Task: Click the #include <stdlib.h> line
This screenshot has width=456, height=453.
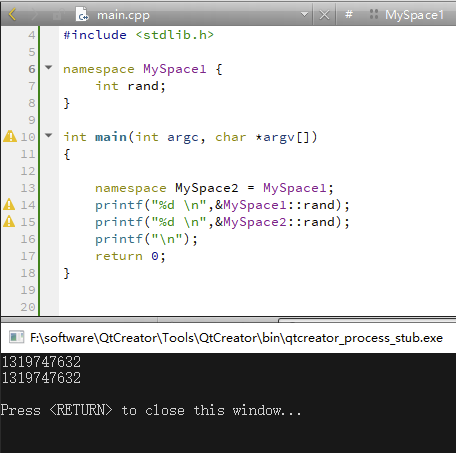Action: pos(139,35)
